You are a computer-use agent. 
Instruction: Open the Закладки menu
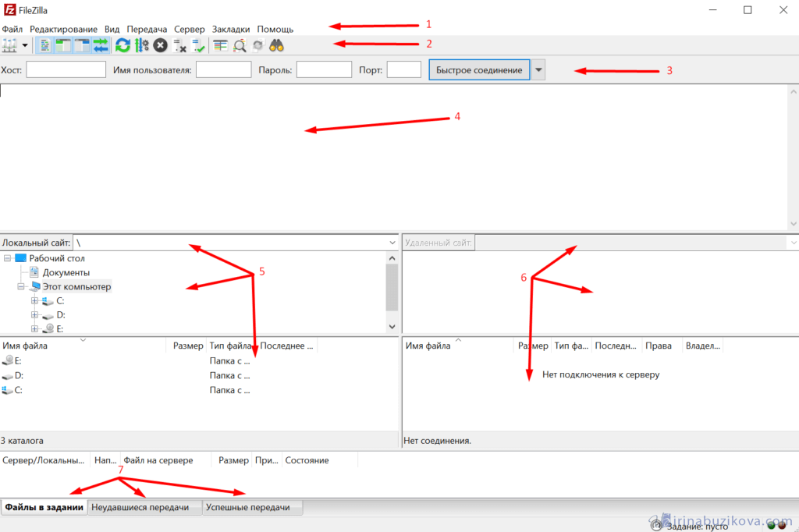click(x=231, y=29)
